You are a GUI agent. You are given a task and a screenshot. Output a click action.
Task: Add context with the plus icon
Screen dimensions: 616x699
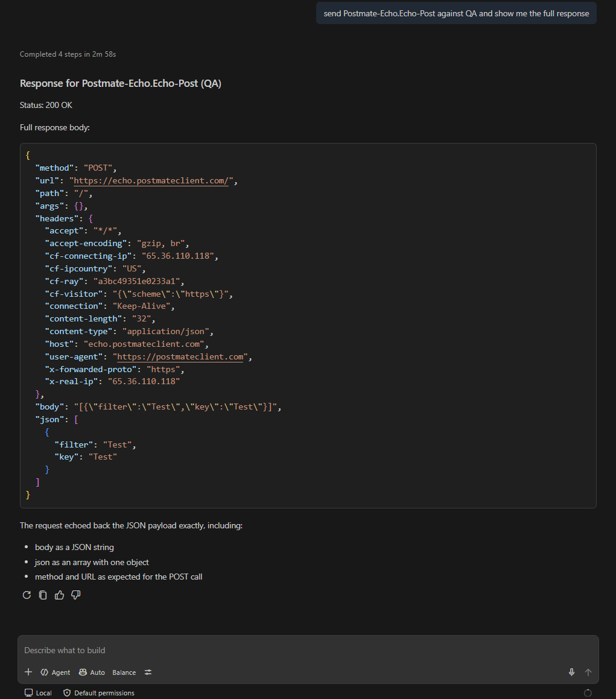[28, 672]
